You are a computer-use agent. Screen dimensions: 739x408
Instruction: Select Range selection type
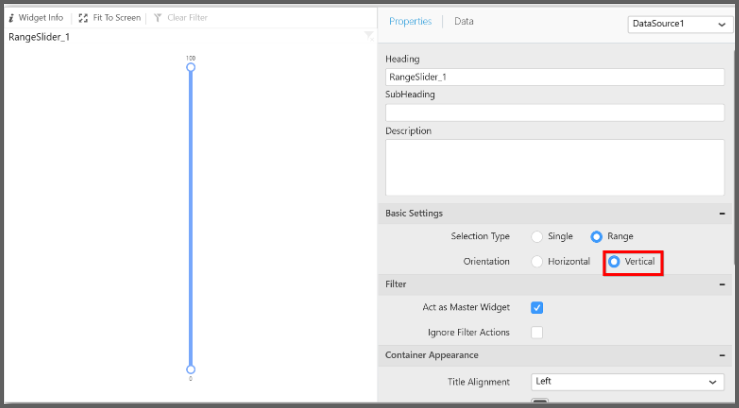point(597,237)
